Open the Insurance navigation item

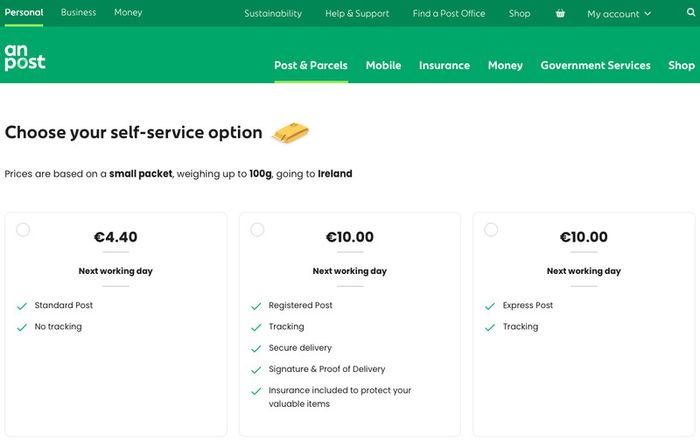(444, 65)
